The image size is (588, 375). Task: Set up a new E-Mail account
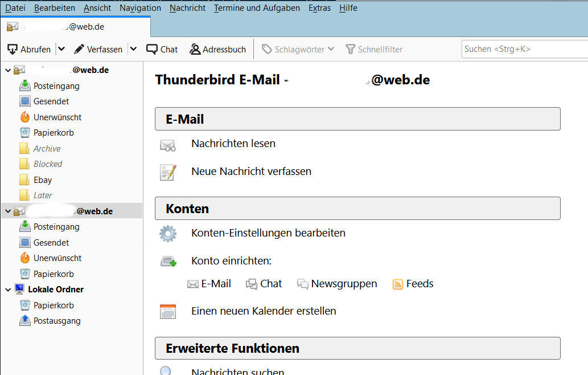(209, 284)
